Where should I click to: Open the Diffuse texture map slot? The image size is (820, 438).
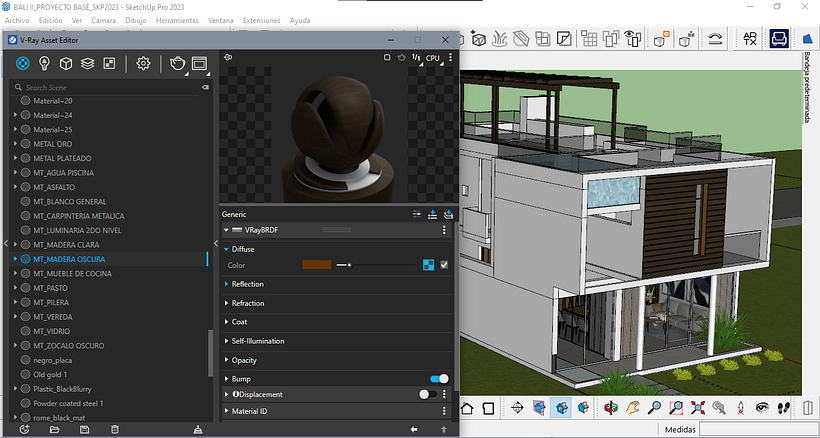point(428,265)
